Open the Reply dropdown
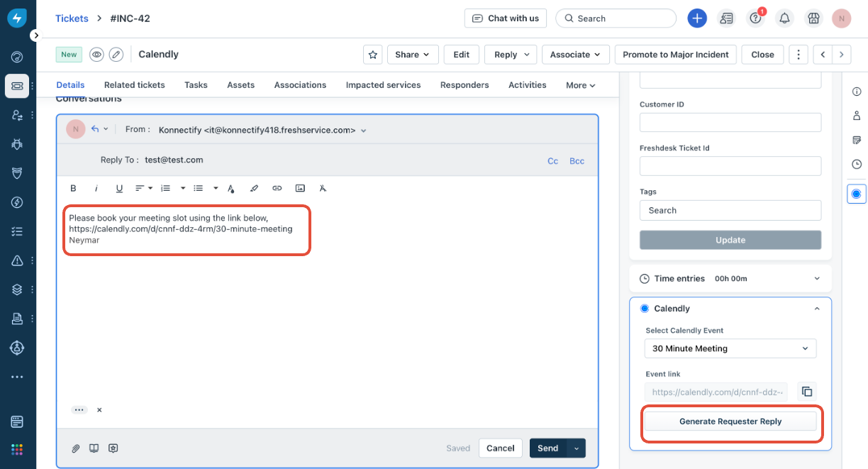 (511, 55)
